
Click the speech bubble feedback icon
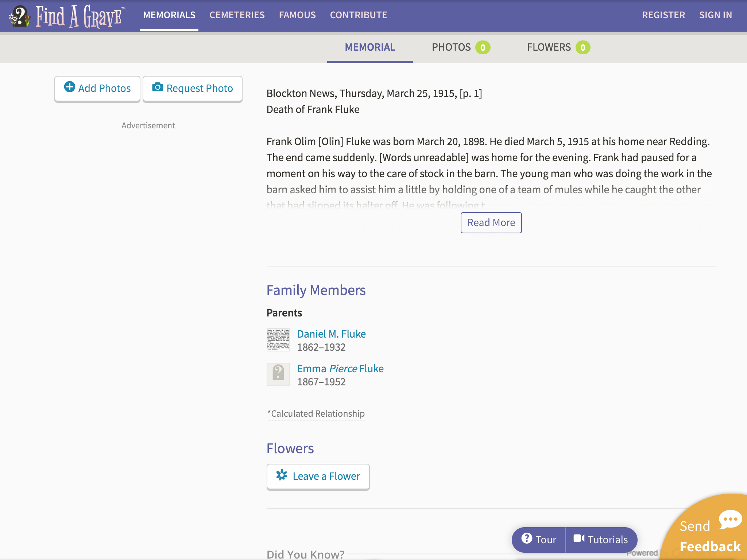(x=730, y=519)
